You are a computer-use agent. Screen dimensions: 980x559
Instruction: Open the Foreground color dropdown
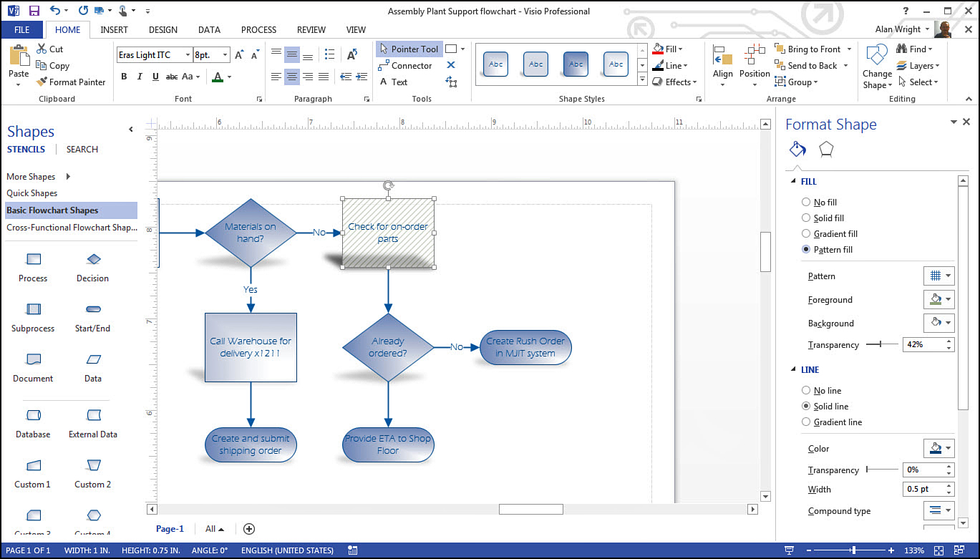point(939,299)
